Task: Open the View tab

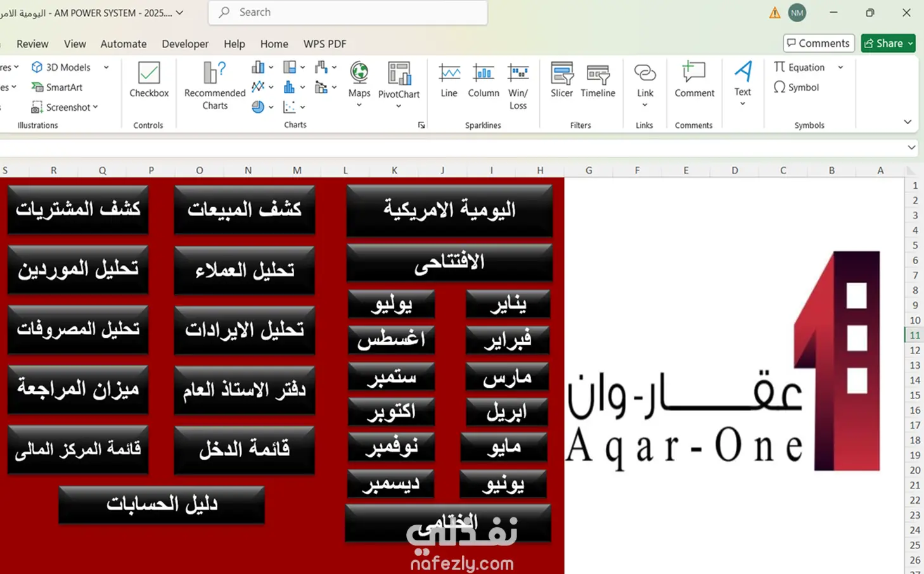Action: (x=75, y=44)
